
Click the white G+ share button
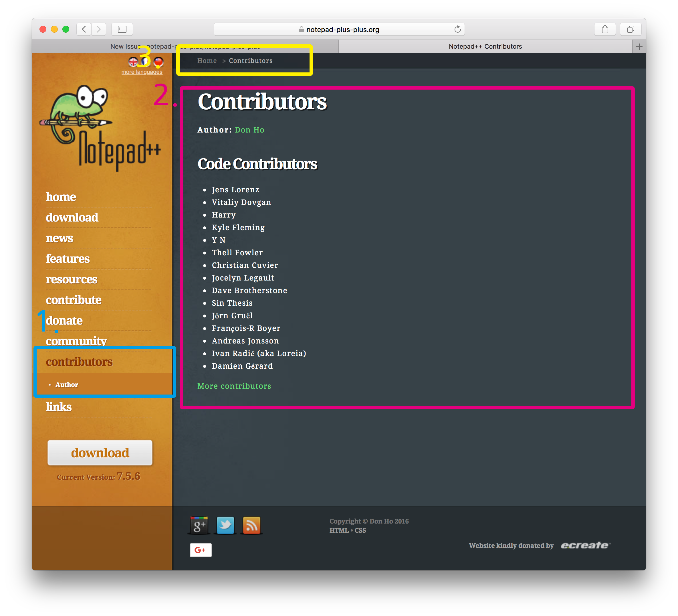click(x=201, y=550)
